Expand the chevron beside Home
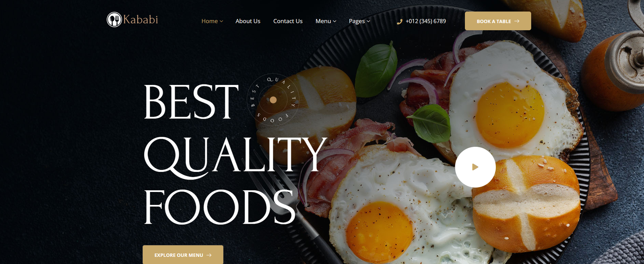The height and width of the screenshot is (264, 644). coord(221,21)
